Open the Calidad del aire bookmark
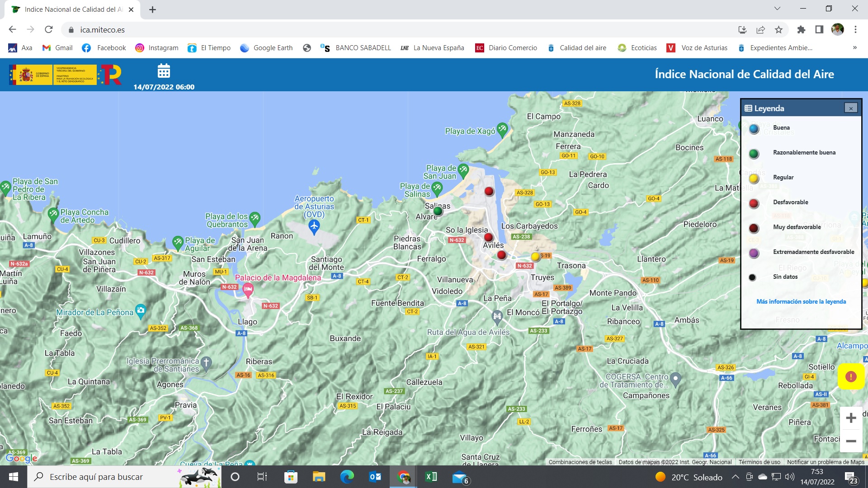The height and width of the screenshot is (488, 868). 577,48
